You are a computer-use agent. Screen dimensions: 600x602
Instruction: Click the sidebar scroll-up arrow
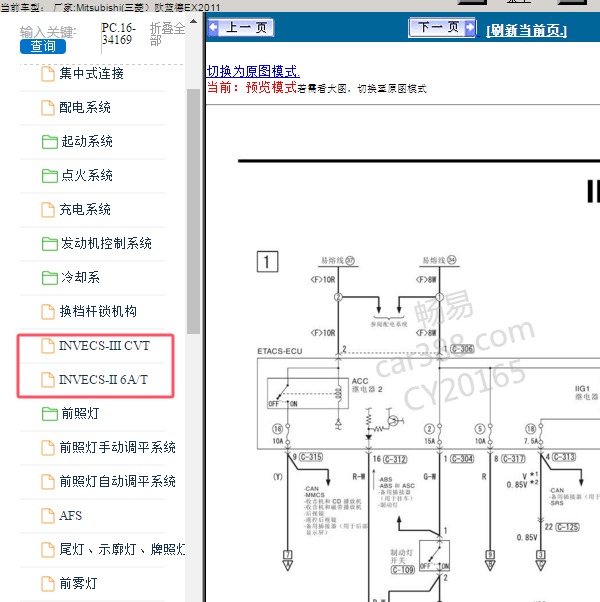coord(193,22)
